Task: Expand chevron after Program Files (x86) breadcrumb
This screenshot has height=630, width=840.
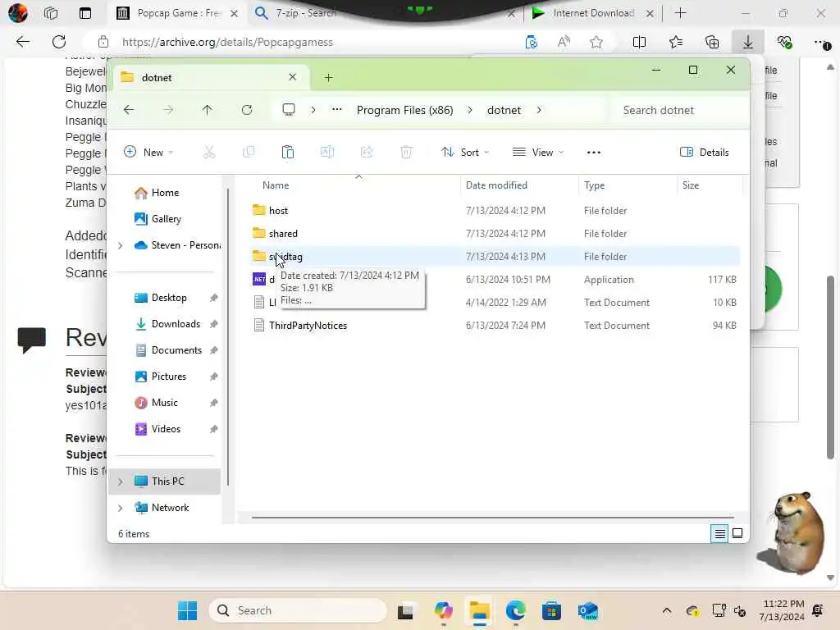Action: click(470, 110)
